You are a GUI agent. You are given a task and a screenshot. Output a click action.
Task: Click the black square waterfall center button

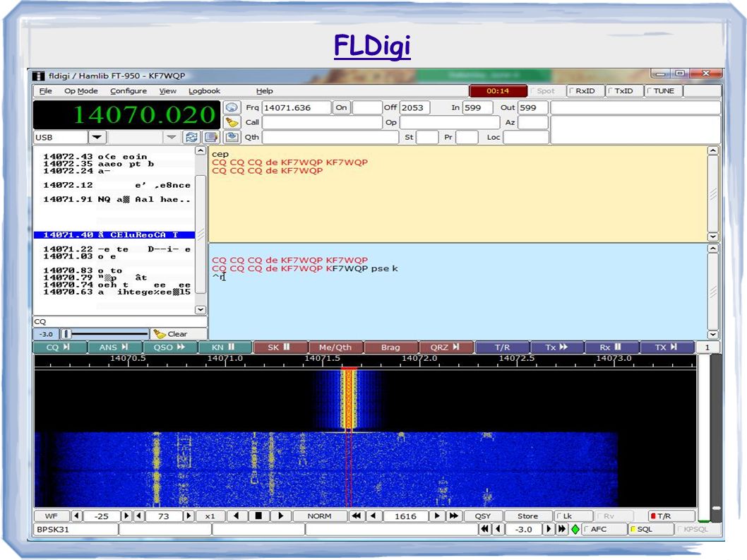coord(258,516)
